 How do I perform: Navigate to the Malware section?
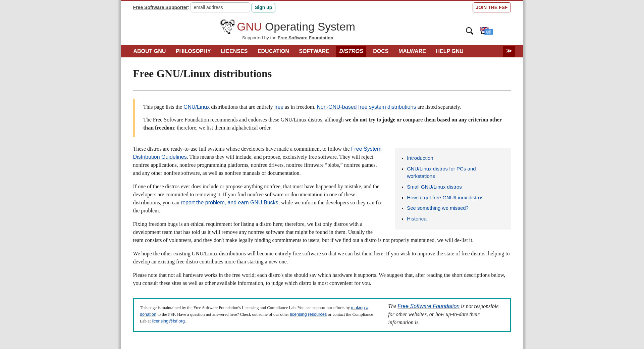point(412,51)
